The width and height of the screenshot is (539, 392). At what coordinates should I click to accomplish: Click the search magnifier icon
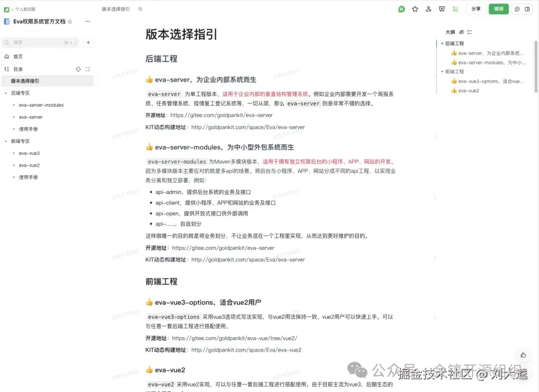tap(6, 42)
